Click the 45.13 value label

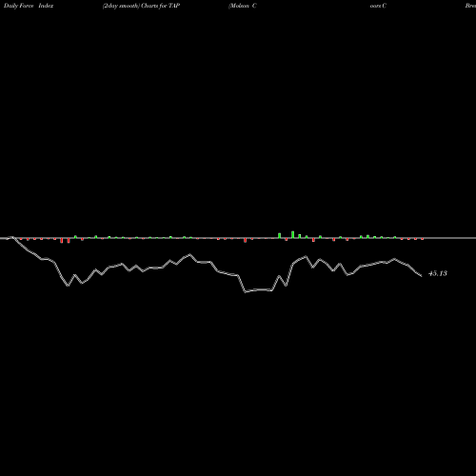click(x=438, y=273)
